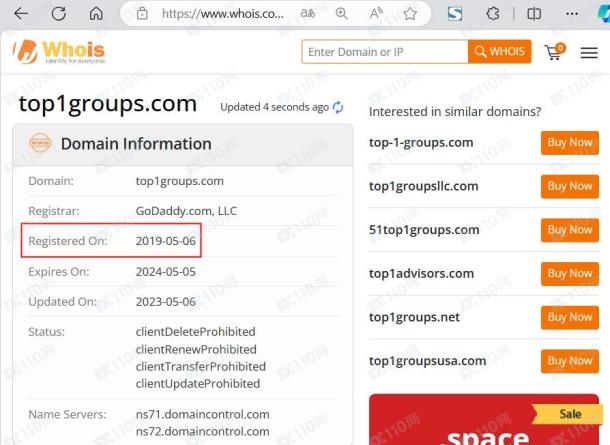This screenshot has width=610, height=445.
Task: Focus the Enter Domain or IP field
Action: coord(385,52)
